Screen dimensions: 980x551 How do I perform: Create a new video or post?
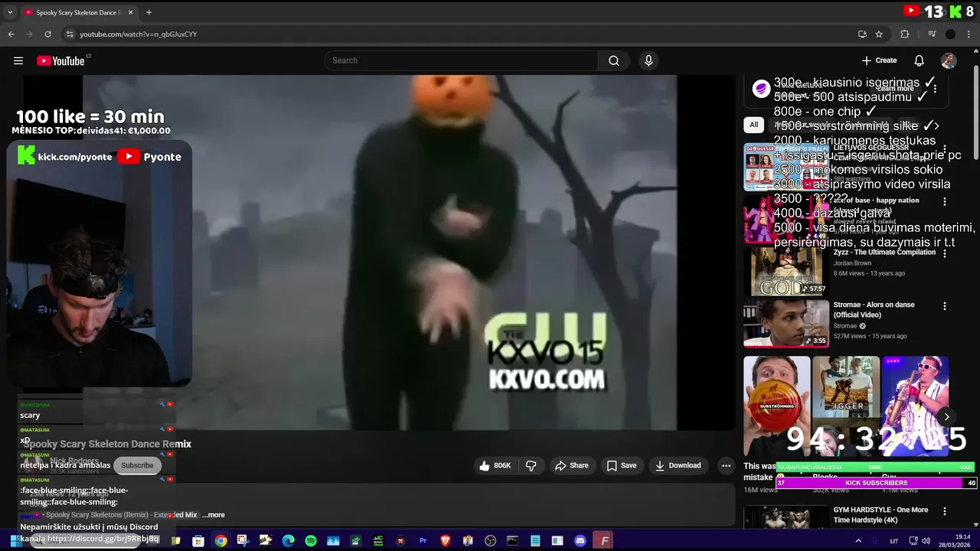[879, 60]
